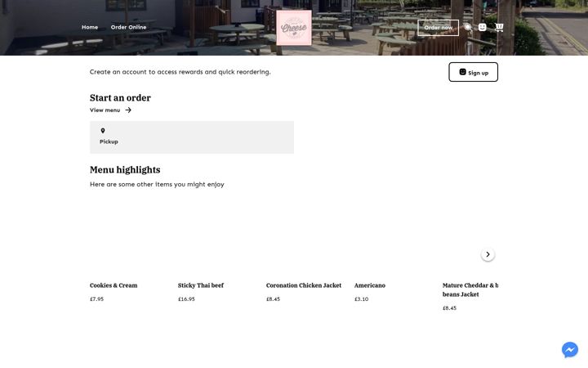Open the Mature Cheddar & beans Jacket item

pos(470,289)
